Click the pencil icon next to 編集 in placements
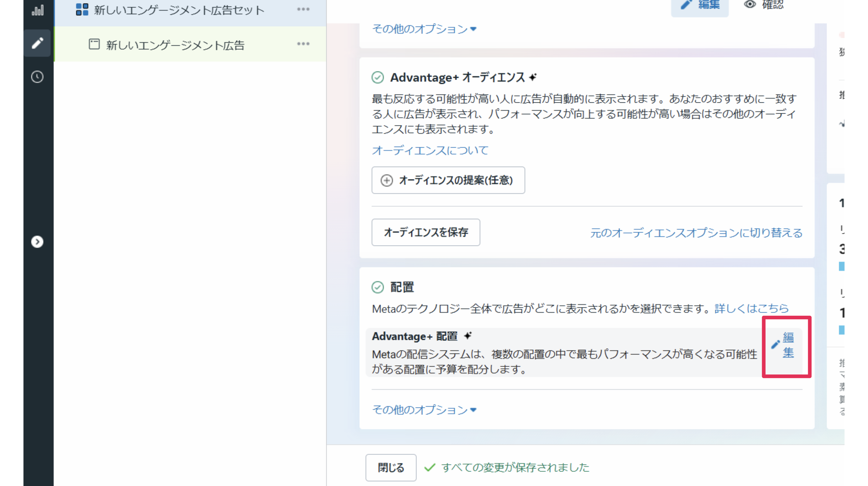The width and height of the screenshot is (868, 486). 775,344
